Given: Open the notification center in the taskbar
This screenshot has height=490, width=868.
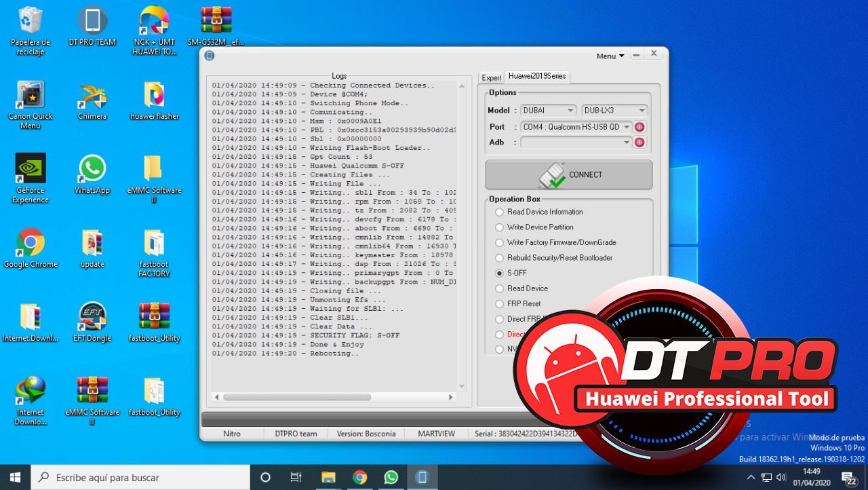Looking at the screenshot, I should click(849, 477).
